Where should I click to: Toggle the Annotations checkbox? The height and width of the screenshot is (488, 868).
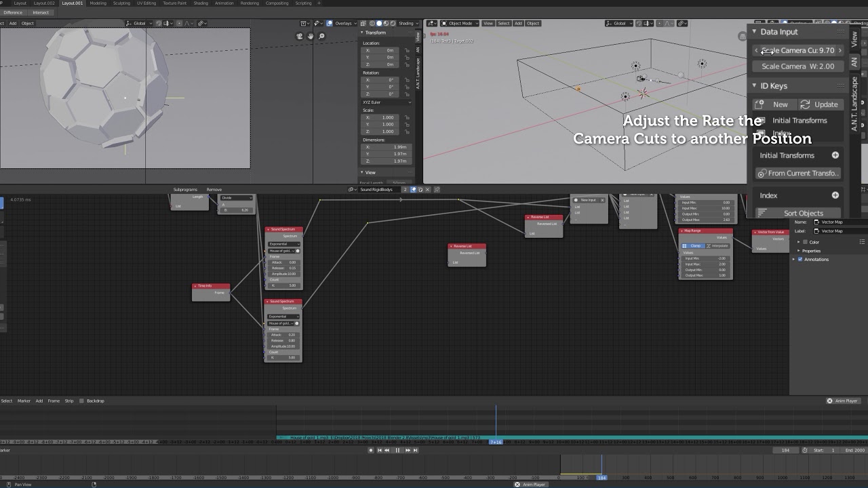coord(800,260)
